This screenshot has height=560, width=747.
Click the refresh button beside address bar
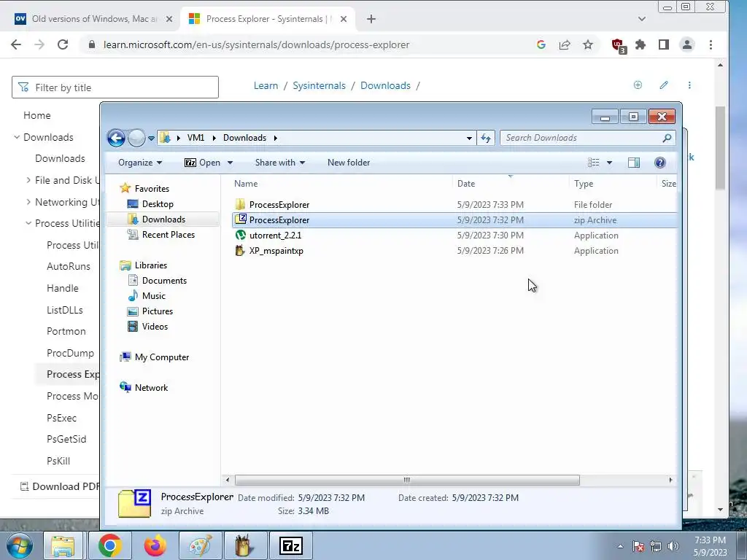pos(485,138)
